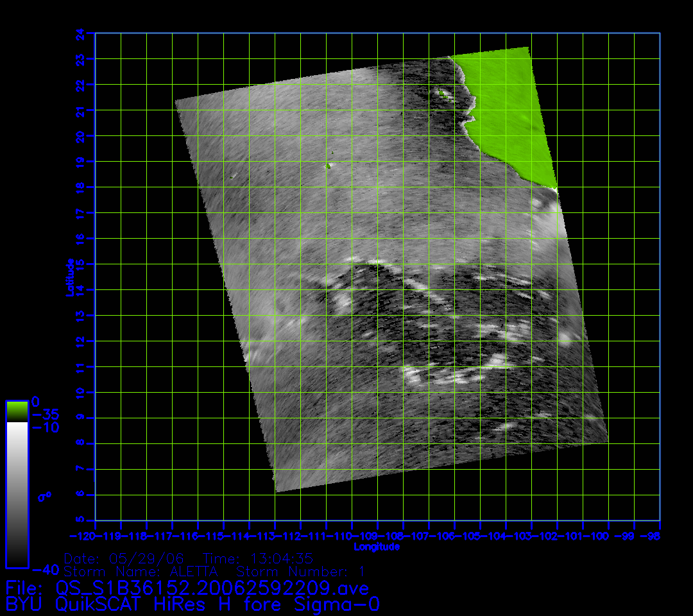The height and width of the screenshot is (616, 693).
Task: Click the 24 latitude tick label
Action: coord(80,33)
